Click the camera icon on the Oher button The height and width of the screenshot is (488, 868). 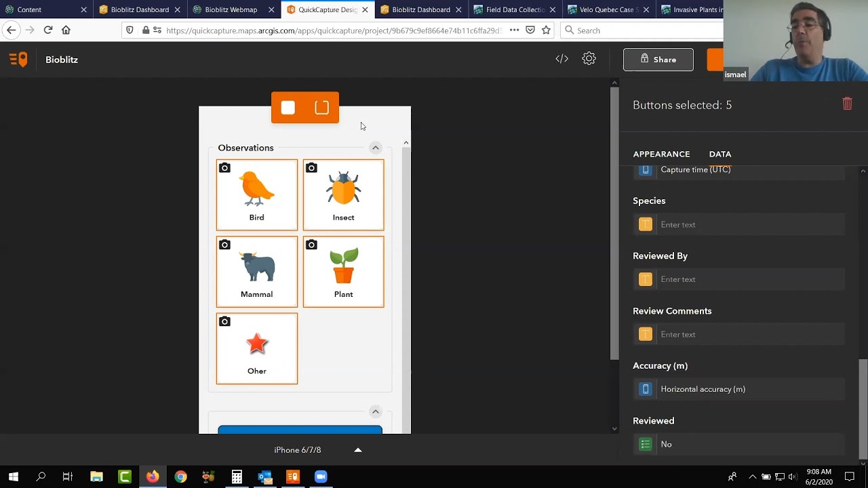coord(224,321)
